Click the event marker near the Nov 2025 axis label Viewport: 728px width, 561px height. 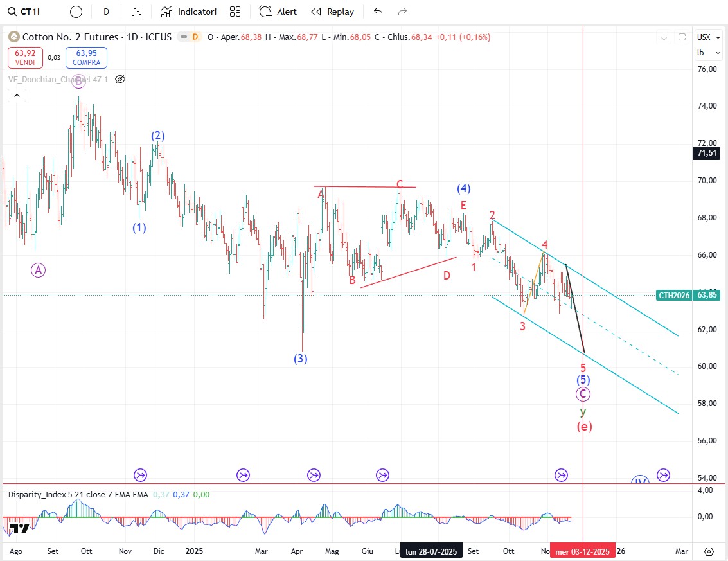562,475
